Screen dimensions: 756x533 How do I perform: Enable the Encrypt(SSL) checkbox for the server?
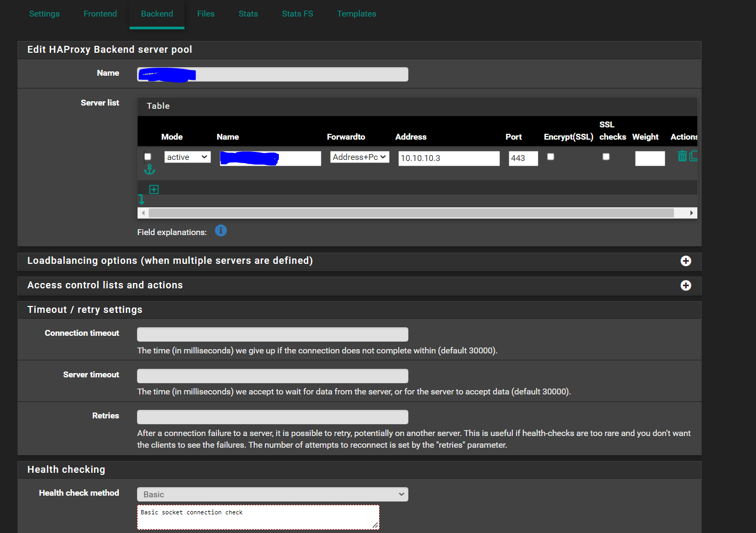pos(551,157)
